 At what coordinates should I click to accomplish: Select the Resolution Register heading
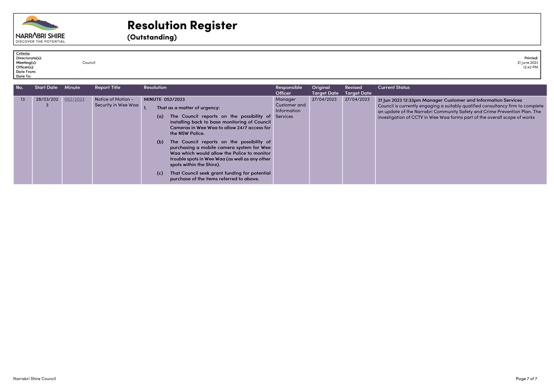[x=182, y=25]
